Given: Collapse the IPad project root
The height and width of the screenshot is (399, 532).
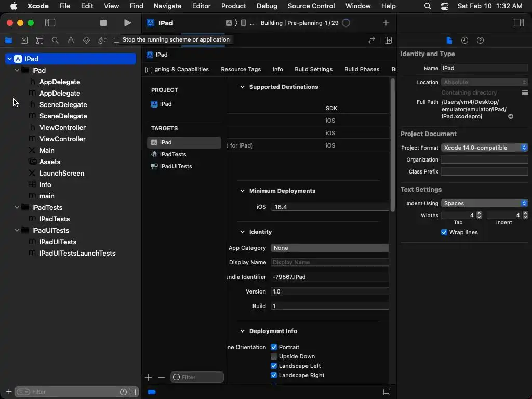Looking at the screenshot, I should pyautogui.click(x=9, y=59).
